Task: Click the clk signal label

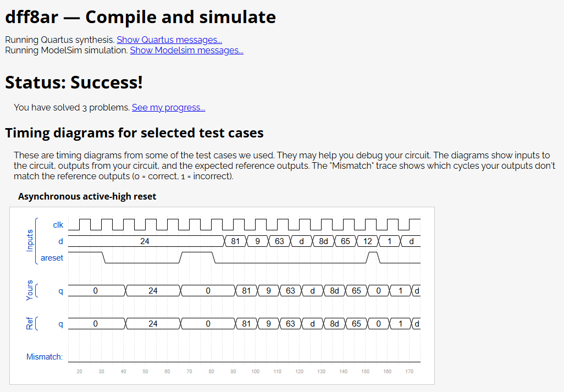Action: tap(58, 225)
